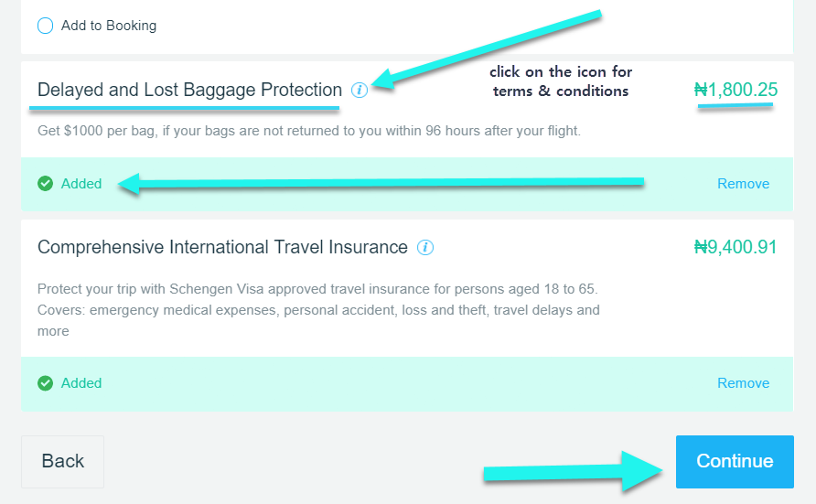Screen dimensions: 816x504
Task: Click the cyan arrow pointing at Continue
Action: [x=573, y=471]
